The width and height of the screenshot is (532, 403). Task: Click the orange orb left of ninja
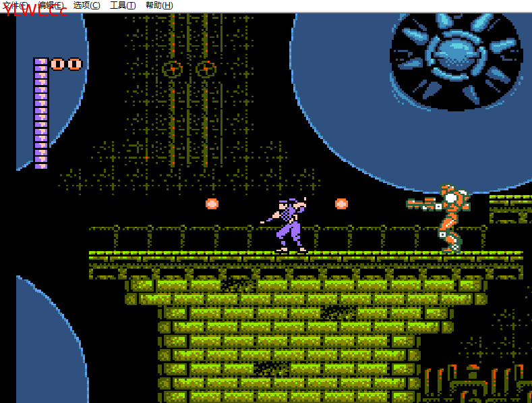pyautogui.click(x=212, y=204)
